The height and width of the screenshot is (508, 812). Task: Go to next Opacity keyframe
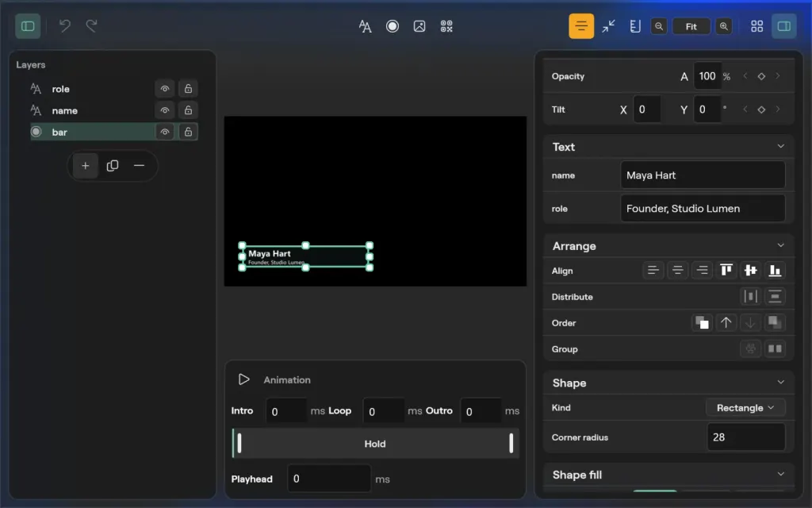pos(777,76)
